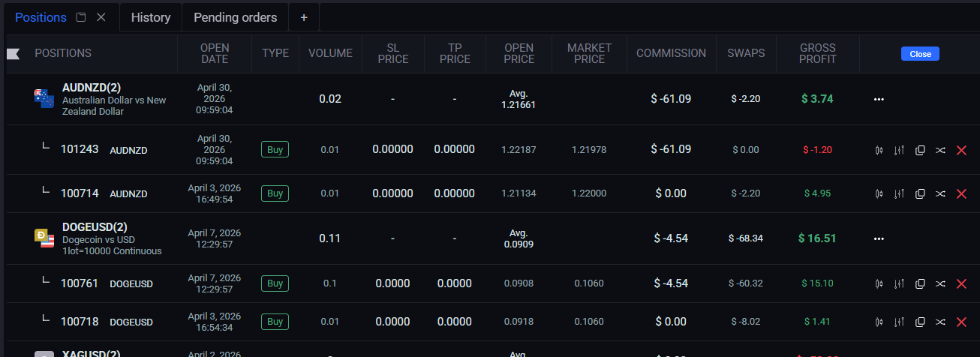Close the Positions tab

[x=101, y=17]
